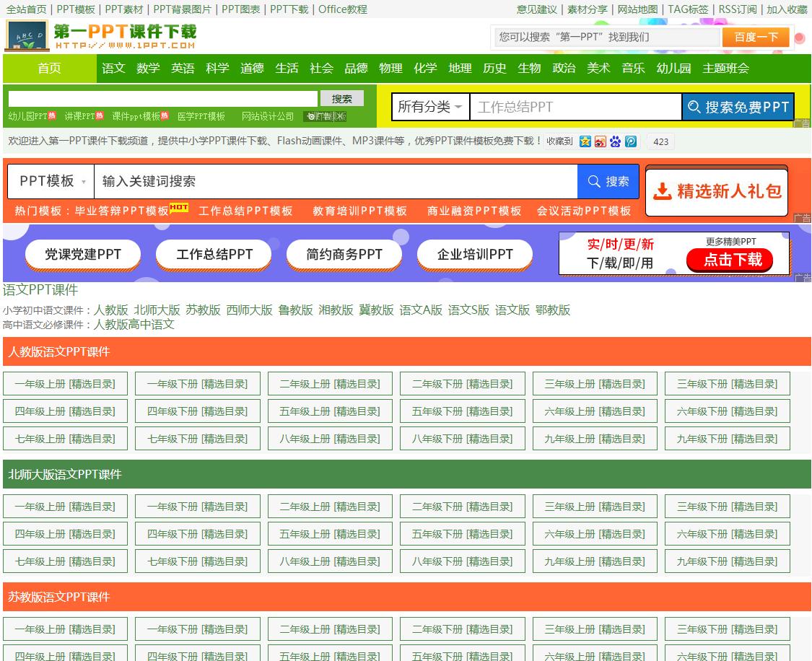
Task: Open the 人教版高中语文 link
Action: click(x=134, y=324)
